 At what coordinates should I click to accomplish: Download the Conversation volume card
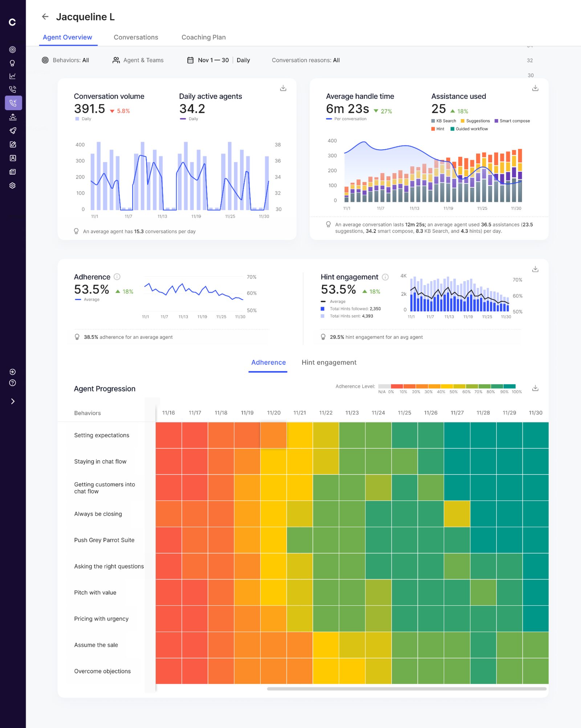point(283,88)
